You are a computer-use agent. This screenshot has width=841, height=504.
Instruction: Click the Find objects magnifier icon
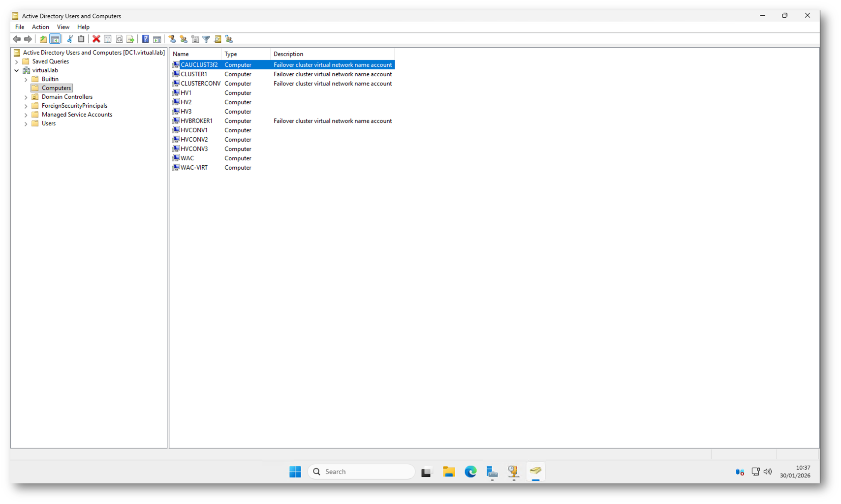tap(218, 39)
